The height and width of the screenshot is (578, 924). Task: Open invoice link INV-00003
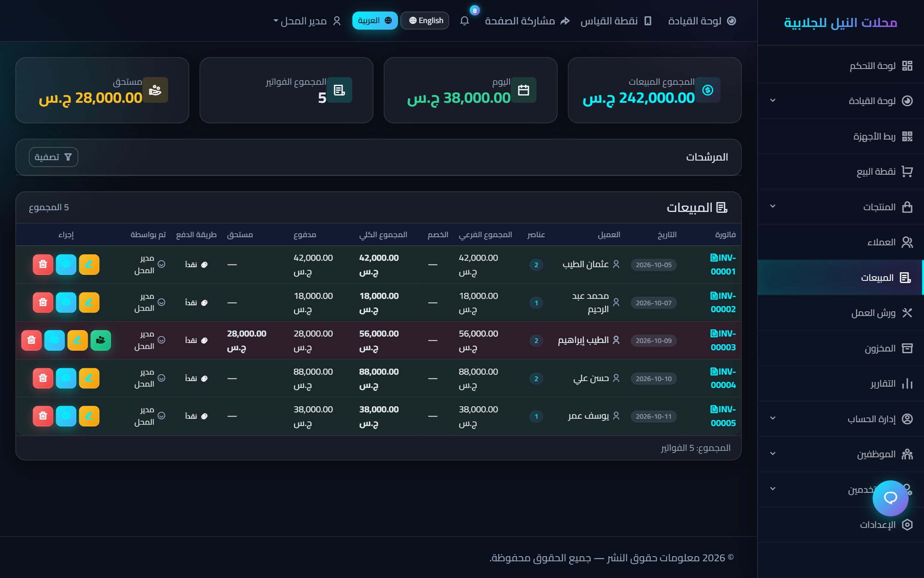coord(723,340)
